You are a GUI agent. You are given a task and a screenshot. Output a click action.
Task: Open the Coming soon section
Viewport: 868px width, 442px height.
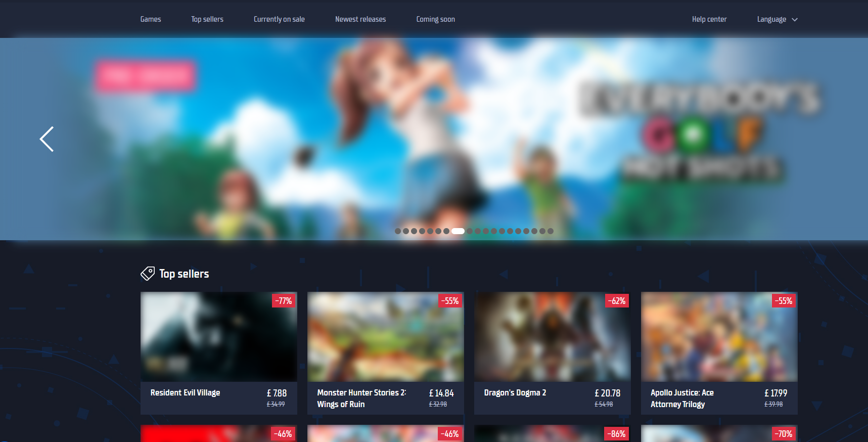(x=436, y=19)
